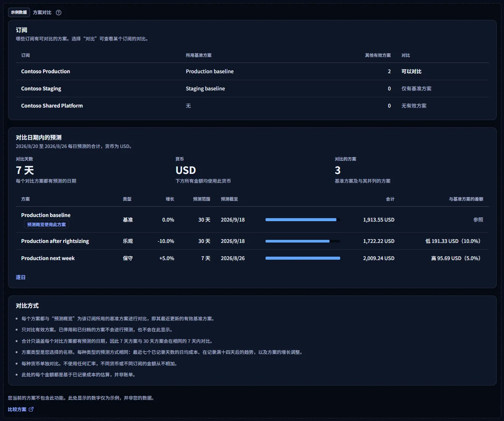Click the -10.0% growth value
504x421 pixels.
pos(166,241)
